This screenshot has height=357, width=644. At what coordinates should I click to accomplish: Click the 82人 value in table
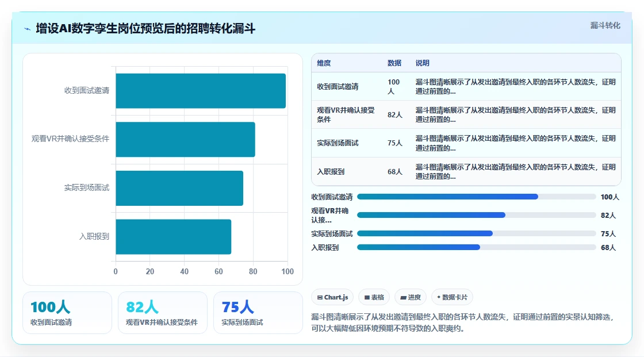[x=394, y=114]
